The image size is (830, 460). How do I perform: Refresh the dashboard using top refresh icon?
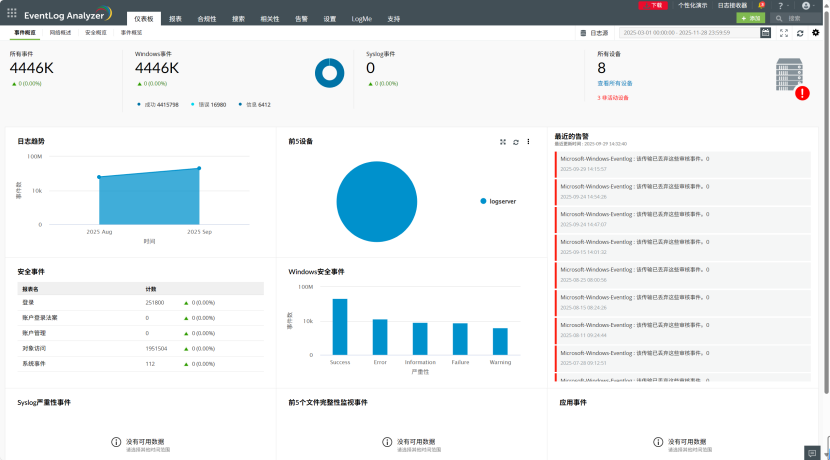click(x=800, y=32)
